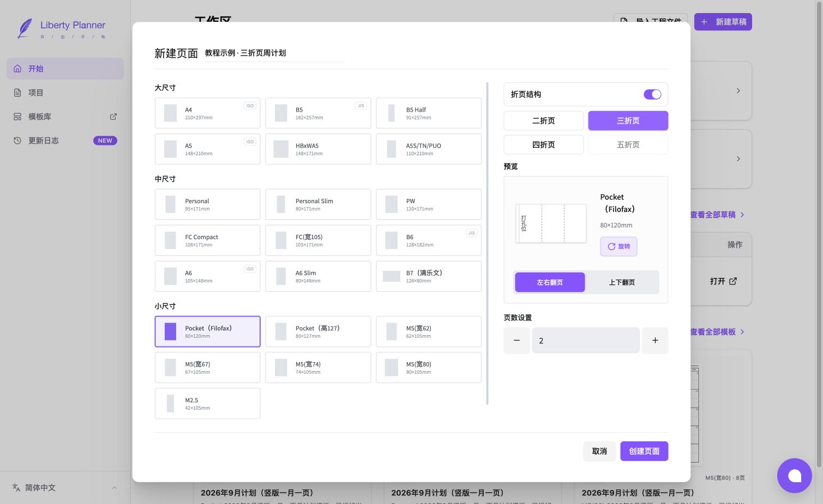Select the 四折页 fold option
Viewport: 823px width, 504px height.
[544, 145]
